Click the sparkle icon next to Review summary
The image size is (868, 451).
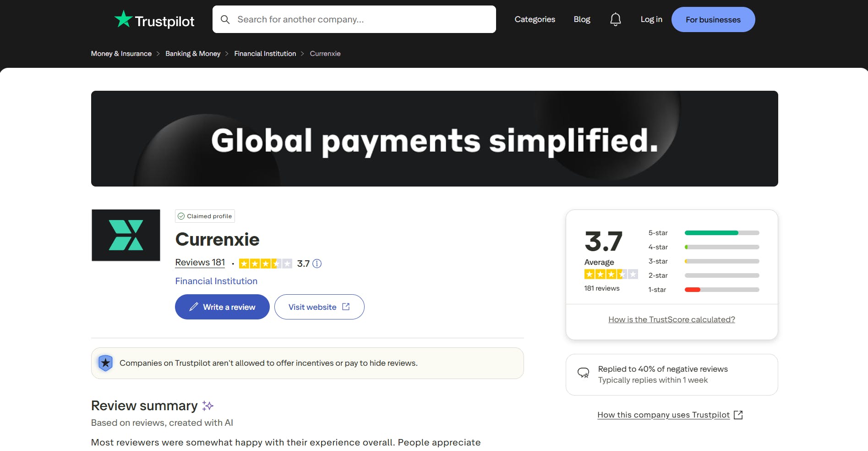[207, 405]
